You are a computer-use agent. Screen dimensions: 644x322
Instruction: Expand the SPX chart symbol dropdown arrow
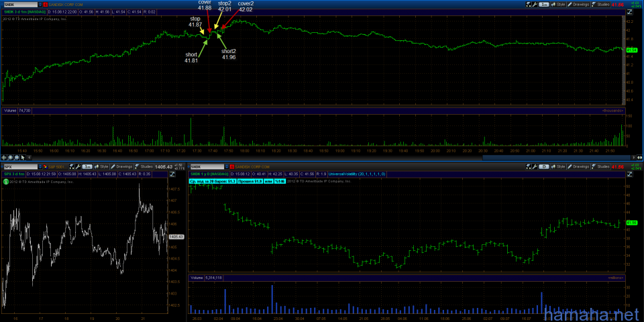click(40, 167)
